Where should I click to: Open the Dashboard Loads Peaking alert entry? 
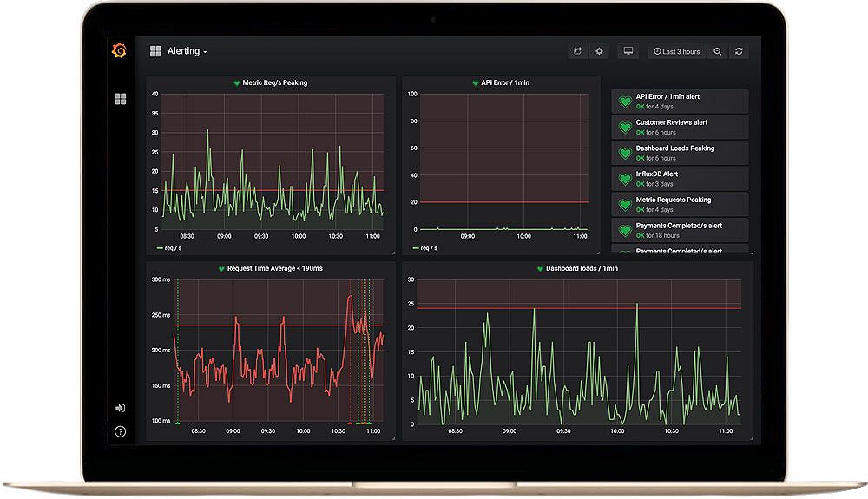[x=680, y=153]
